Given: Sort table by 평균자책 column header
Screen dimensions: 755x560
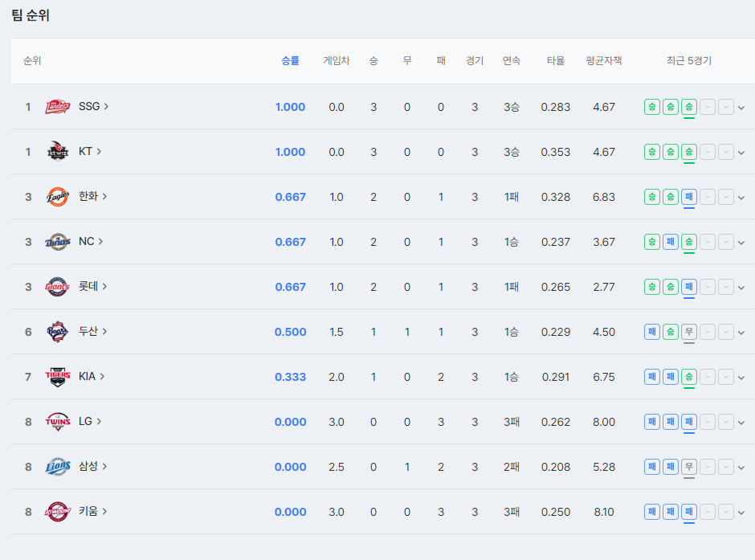Looking at the screenshot, I should pos(604,61).
